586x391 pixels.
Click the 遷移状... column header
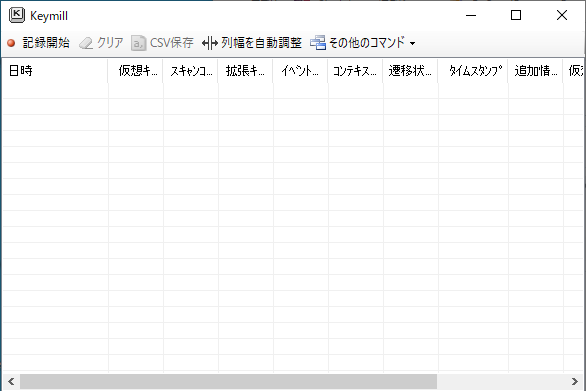click(x=410, y=70)
